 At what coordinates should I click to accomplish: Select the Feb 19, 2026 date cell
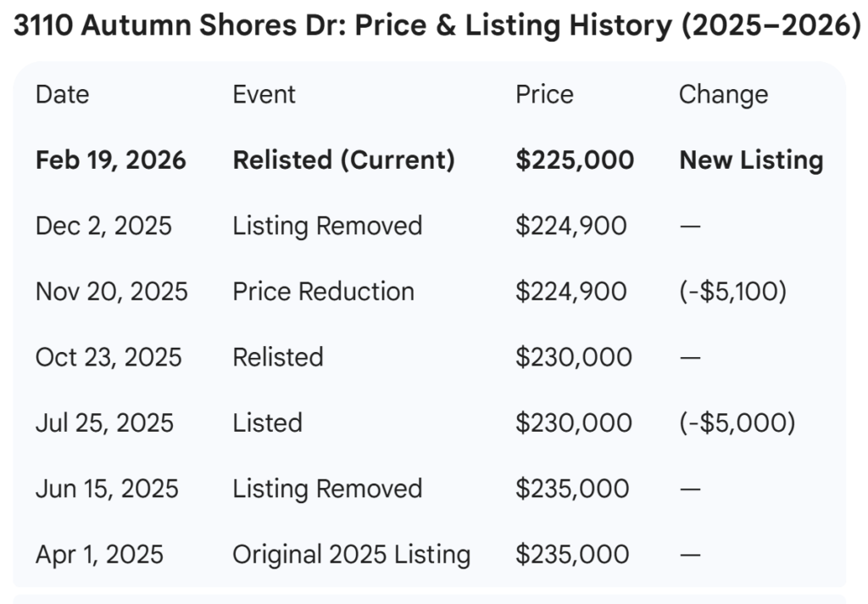click(x=111, y=160)
